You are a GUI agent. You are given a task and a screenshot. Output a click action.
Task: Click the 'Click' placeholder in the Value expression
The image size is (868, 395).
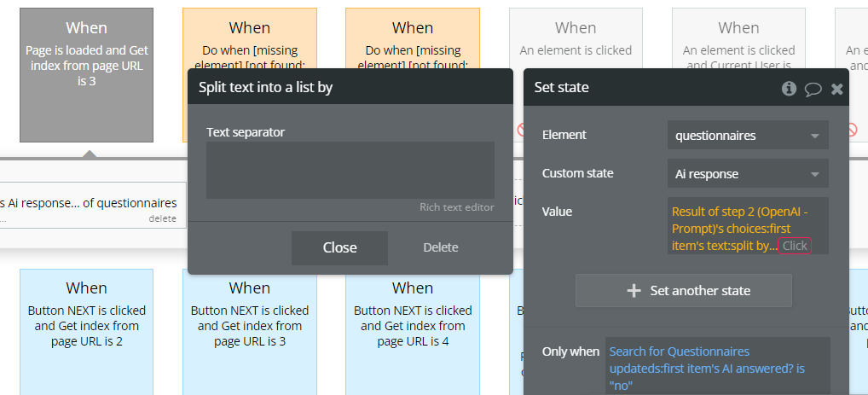[795, 246]
